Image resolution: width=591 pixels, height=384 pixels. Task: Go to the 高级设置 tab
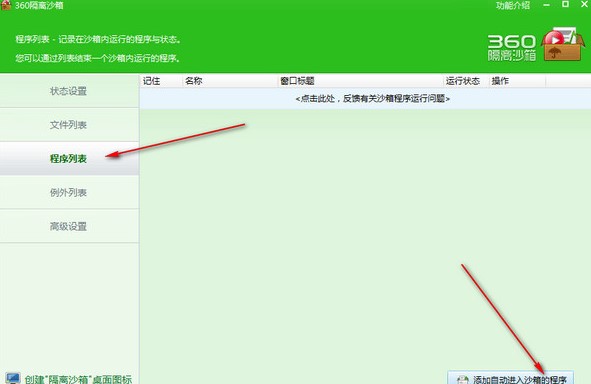tap(69, 226)
